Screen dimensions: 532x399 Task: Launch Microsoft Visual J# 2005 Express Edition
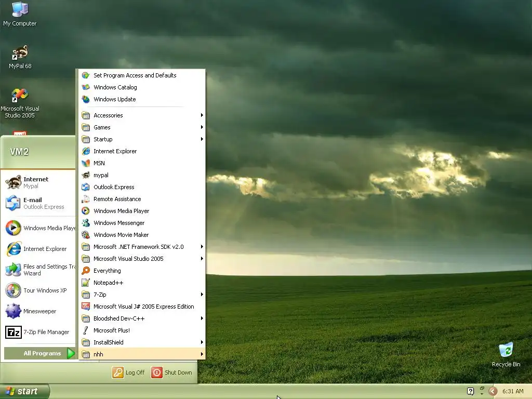142,307
